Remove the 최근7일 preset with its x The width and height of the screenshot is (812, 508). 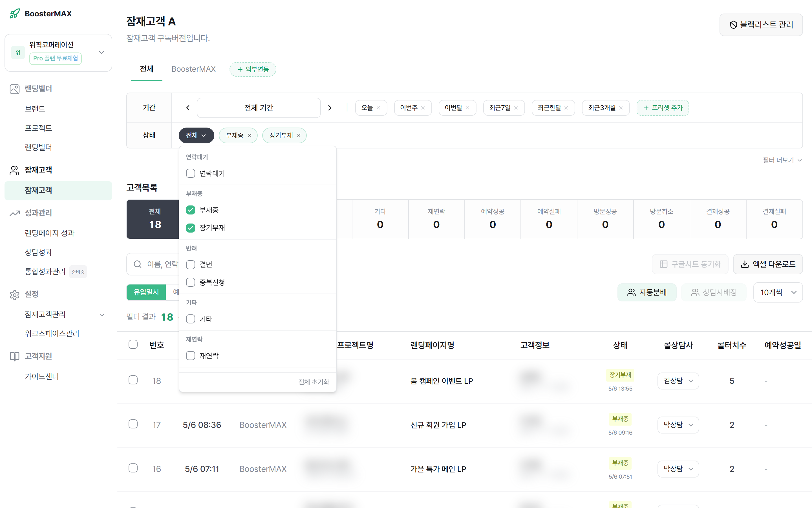tap(516, 108)
